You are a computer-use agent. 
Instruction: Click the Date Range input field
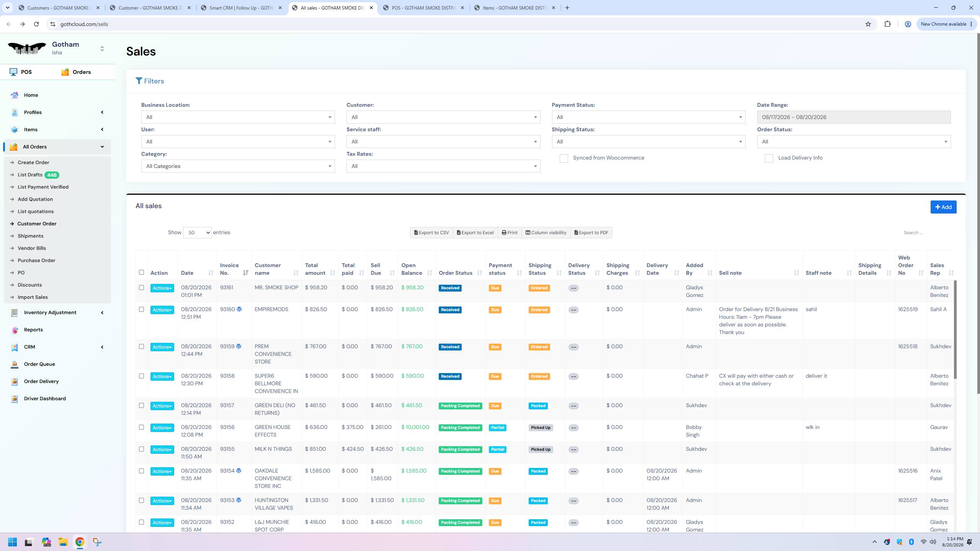pos(854,117)
